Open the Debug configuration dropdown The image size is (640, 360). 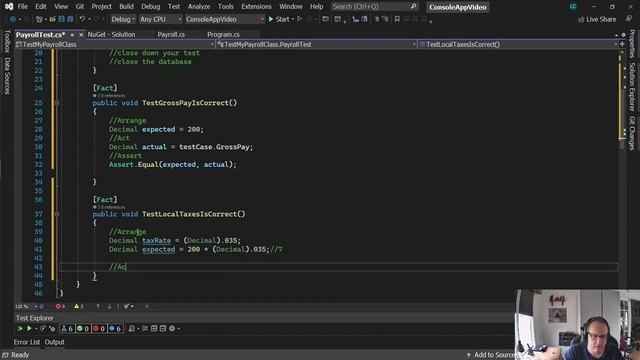[x=123, y=19]
